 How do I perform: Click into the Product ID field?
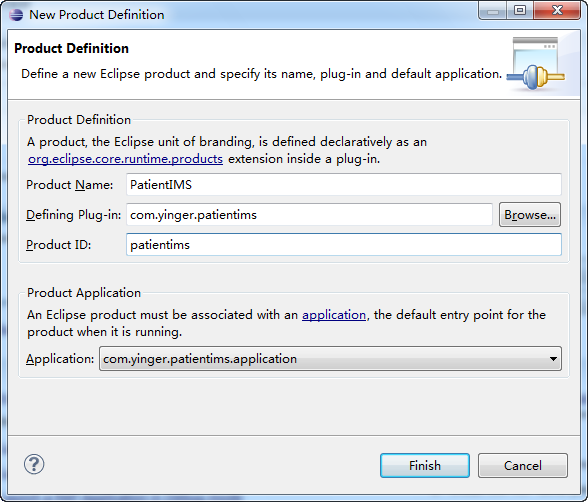(x=344, y=244)
